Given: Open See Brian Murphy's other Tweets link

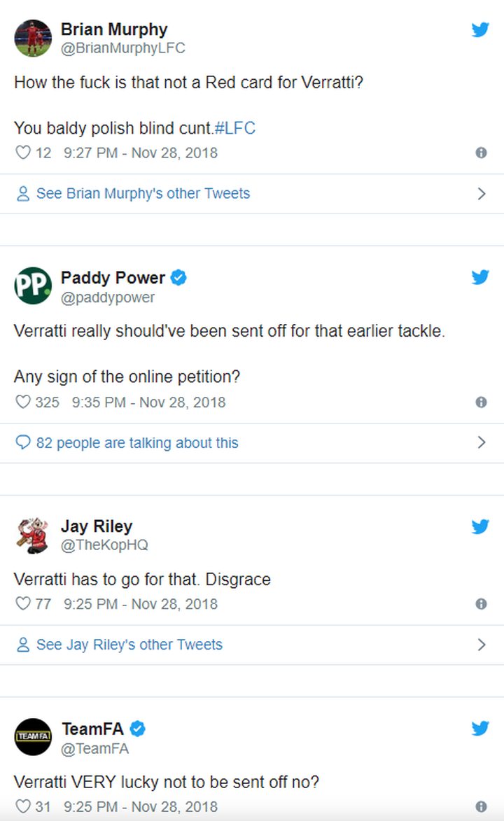Looking at the screenshot, I should pyautogui.click(x=143, y=194).
